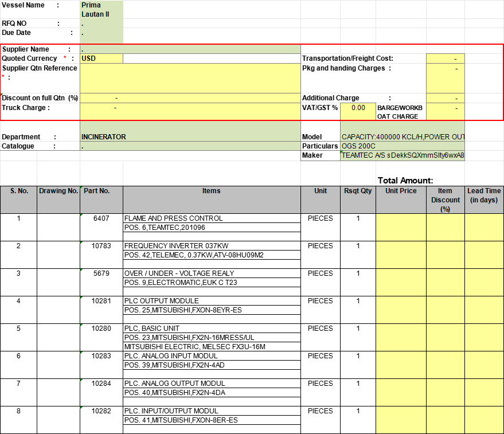Select the Supplier Name input cell
504x434 pixels.
point(190,49)
